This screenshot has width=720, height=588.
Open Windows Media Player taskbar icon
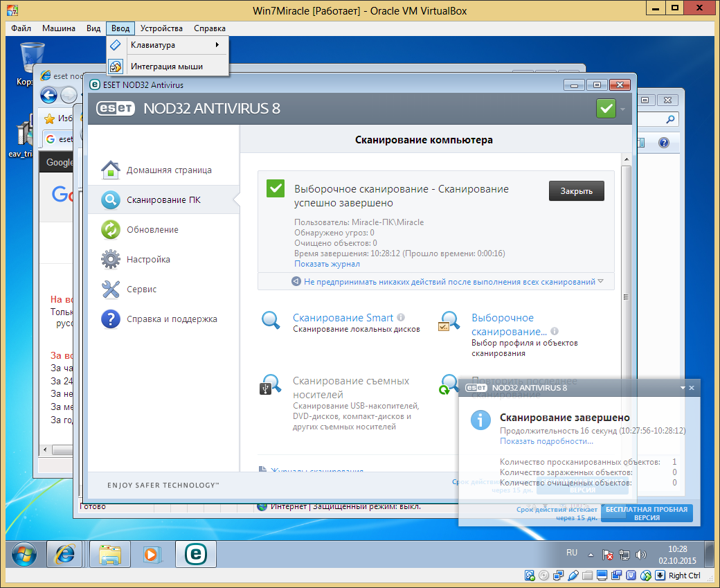pos(152,554)
